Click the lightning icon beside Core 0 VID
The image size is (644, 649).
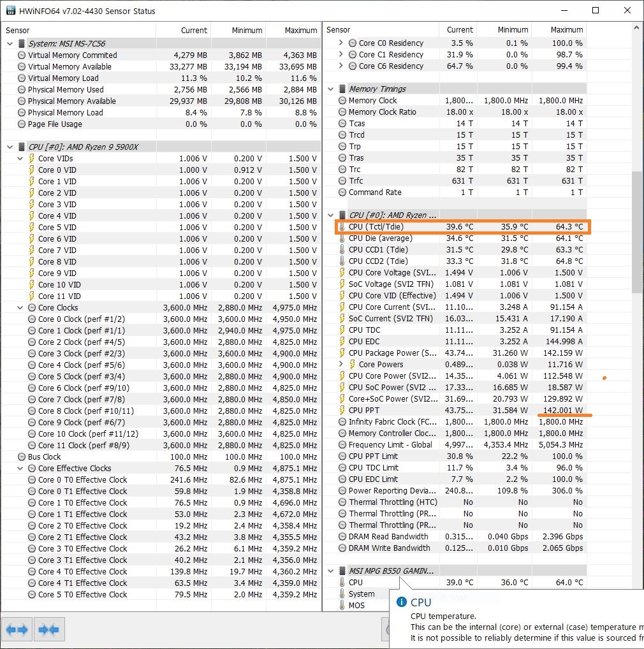[31, 170]
